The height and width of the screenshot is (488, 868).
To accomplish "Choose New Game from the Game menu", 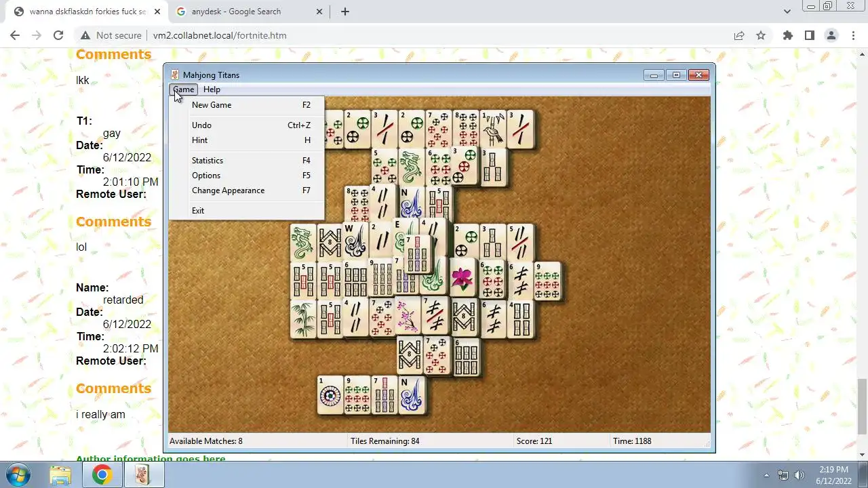I will (247, 105).
